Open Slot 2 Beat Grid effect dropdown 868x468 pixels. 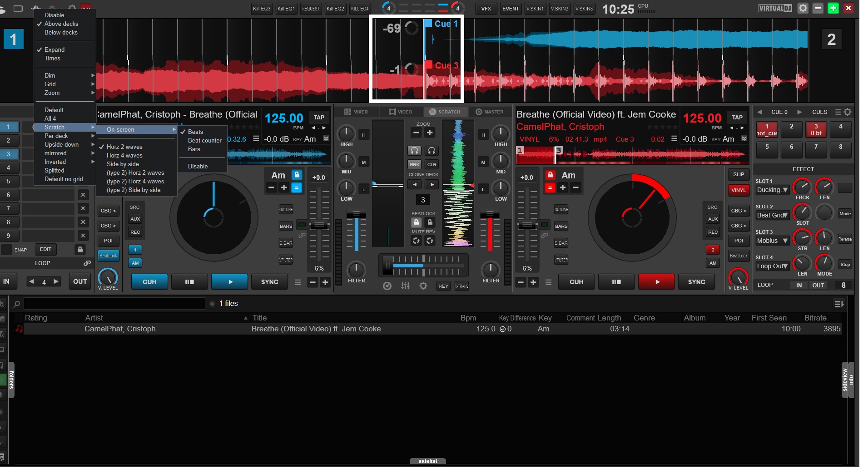point(772,215)
